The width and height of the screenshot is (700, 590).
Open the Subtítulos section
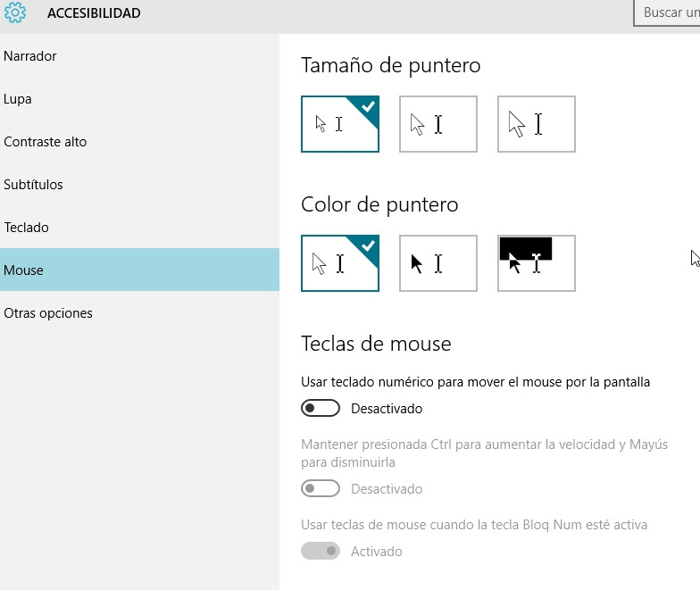click(33, 185)
